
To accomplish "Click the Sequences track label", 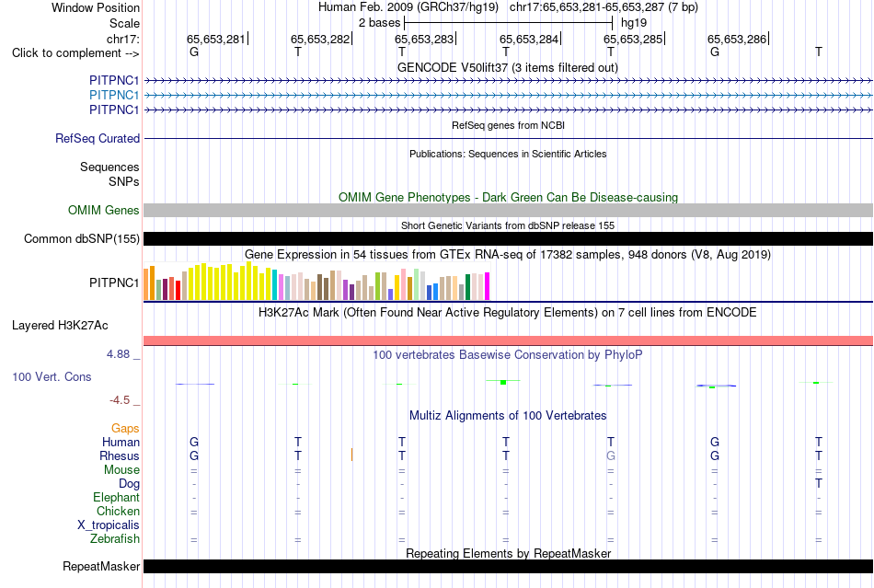I will pos(109,167).
